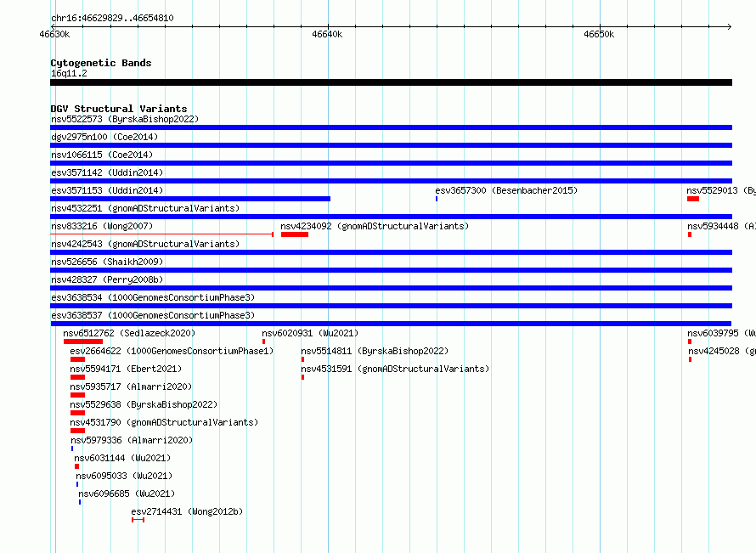The image size is (756, 553).
Task: Select the red marker under nsv6031144
Action: click(x=76, y=466)
